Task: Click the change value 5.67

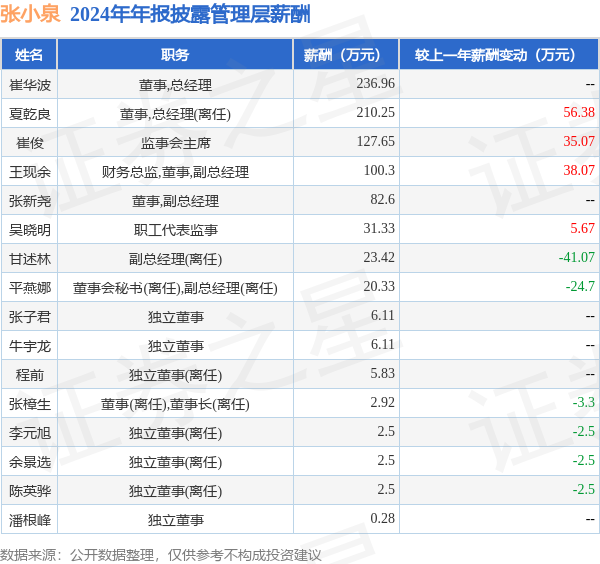Action: (x=582, y=228)
